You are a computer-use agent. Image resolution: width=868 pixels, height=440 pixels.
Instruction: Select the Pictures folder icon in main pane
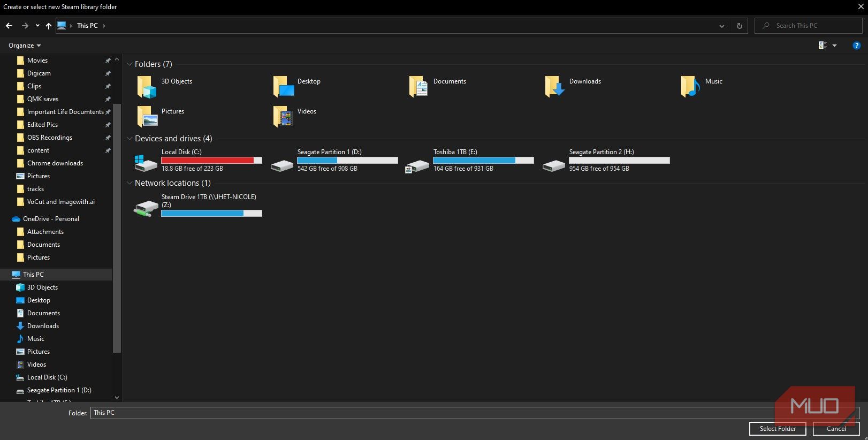147,116
